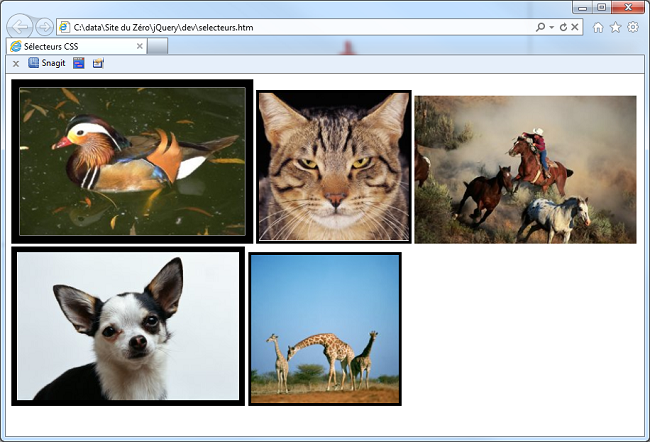Click the red-blue Snagit window icon
This screenshot has height=442, width=650.
click(79, 63)
